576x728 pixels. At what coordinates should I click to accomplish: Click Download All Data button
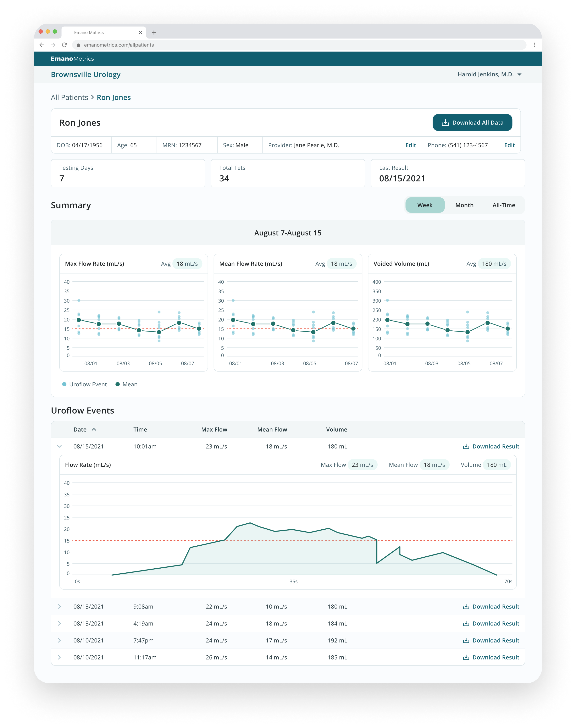point(472,122)
